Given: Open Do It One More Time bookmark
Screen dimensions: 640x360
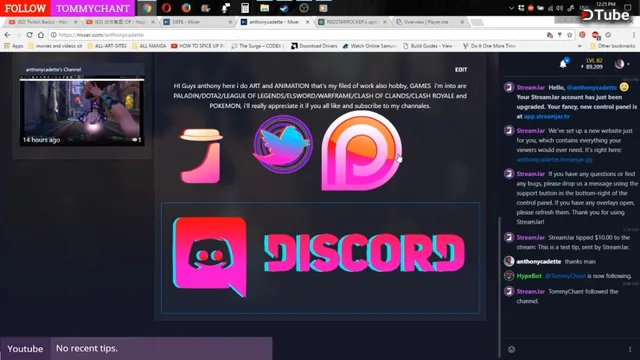Looking at the screenshot, I should click(x=489, y=46).
